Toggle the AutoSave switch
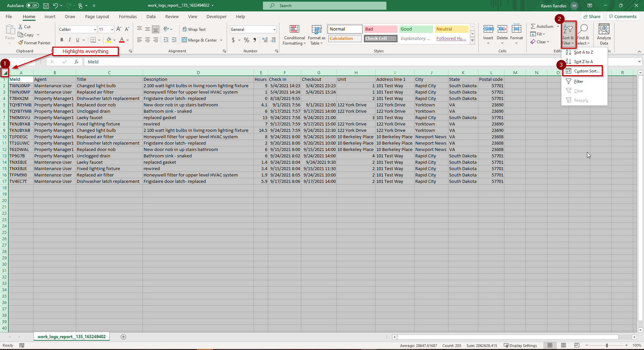Screen dimensions: 644x350 tap(32, 6)
